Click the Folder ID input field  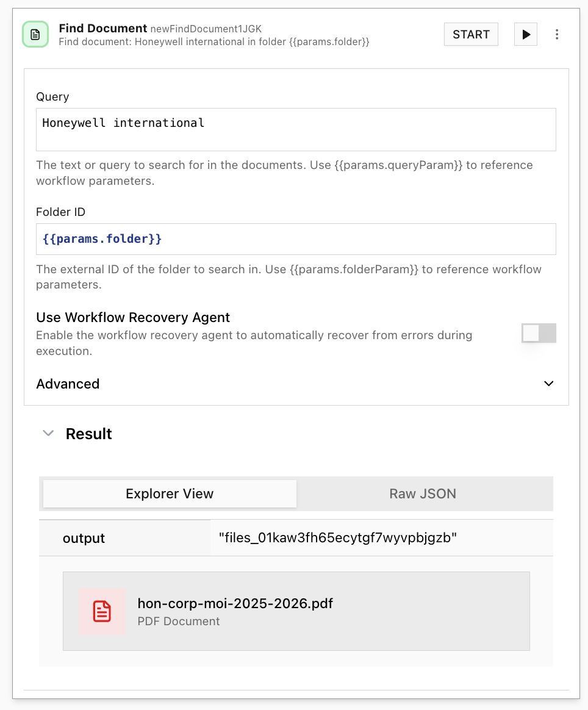296,238
